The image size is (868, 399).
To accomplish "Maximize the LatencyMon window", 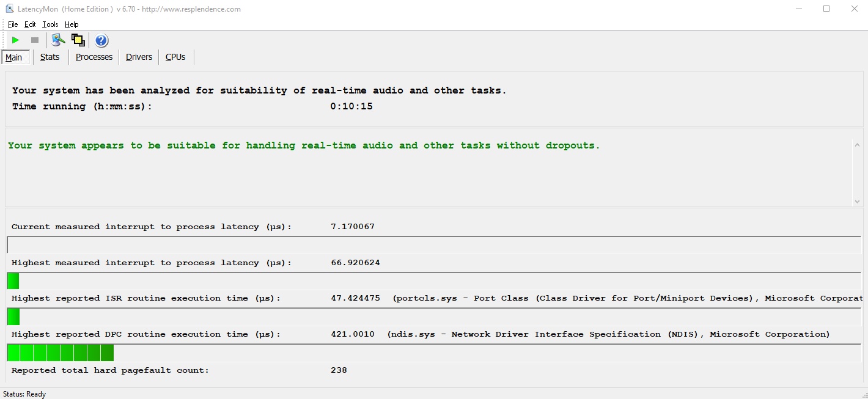I will click(x=826, y=9).
